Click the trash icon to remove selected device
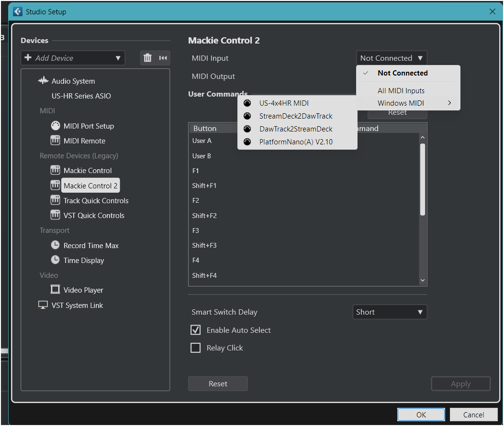Image resolution: width=504 pixels, height=426 pixels. click(147, 58)
